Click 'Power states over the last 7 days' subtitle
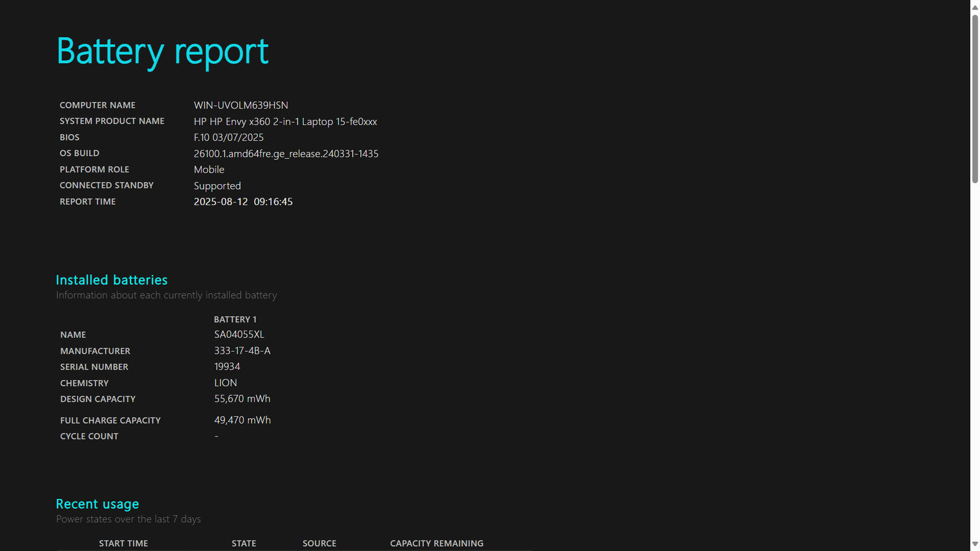The image size is (980, 551). point(129,519)
